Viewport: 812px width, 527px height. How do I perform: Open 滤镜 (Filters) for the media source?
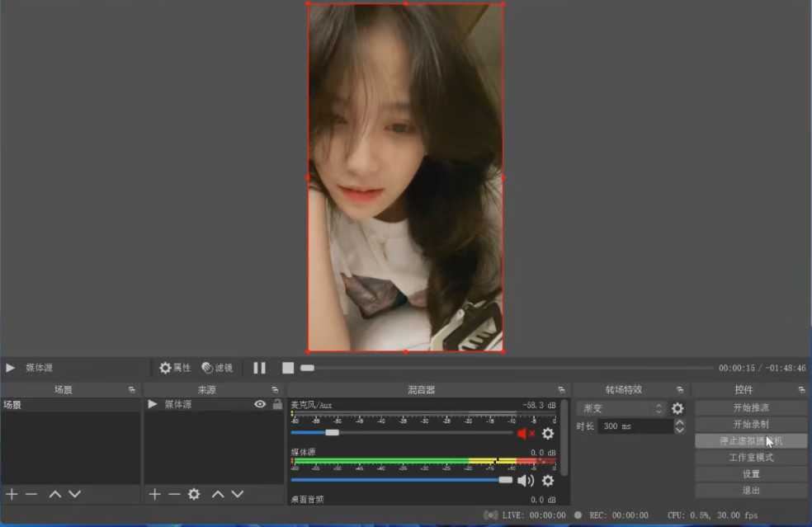tap(217, 368)
